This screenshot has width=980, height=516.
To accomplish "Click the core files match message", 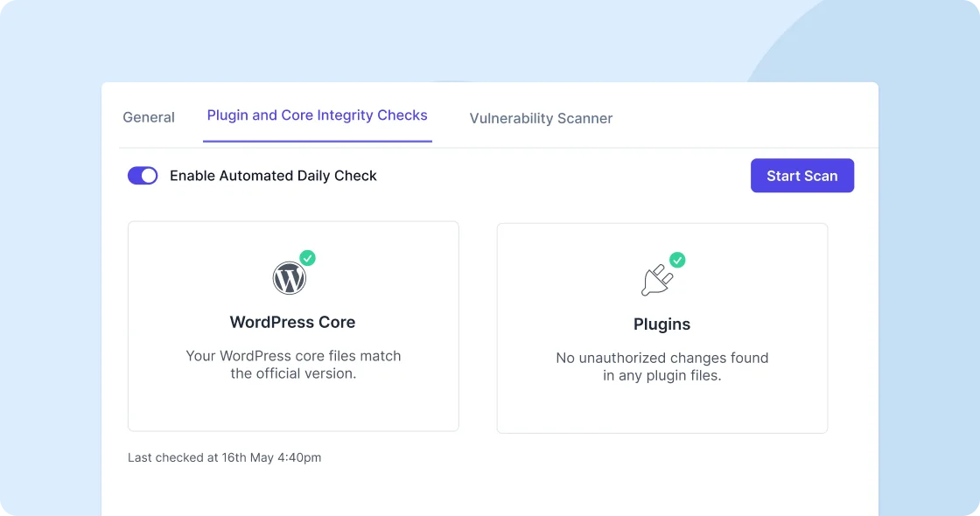I will click(x=292, y=365).
